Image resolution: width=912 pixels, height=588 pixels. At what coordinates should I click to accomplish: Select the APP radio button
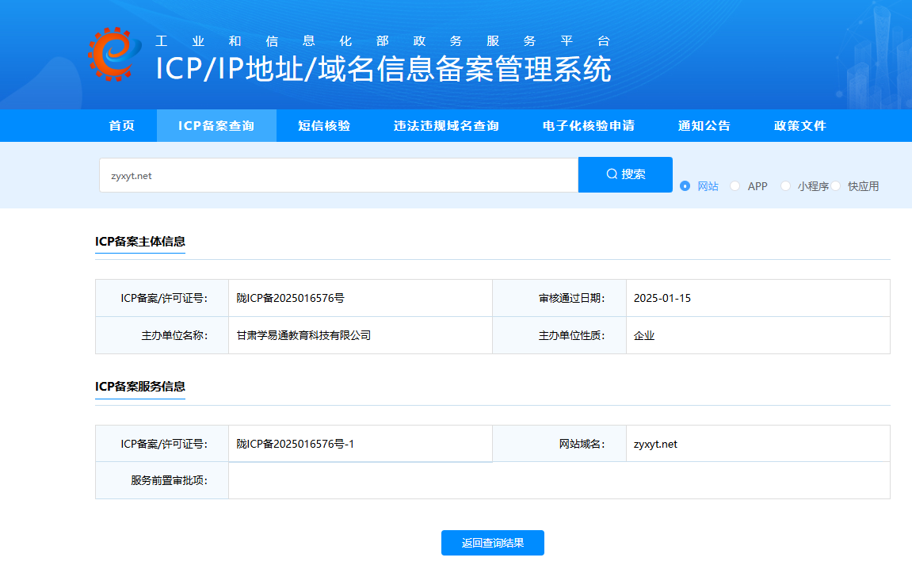click(735, 186)
